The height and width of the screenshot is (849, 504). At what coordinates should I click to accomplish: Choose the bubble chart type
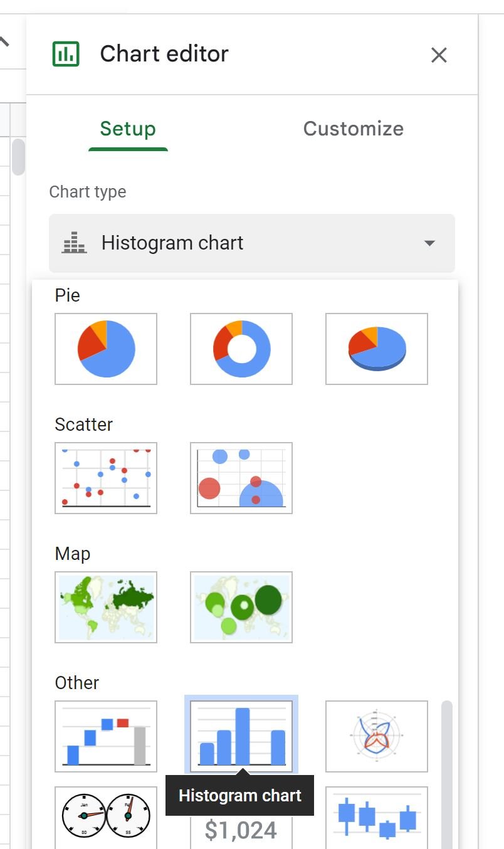(x=241, y=478)
